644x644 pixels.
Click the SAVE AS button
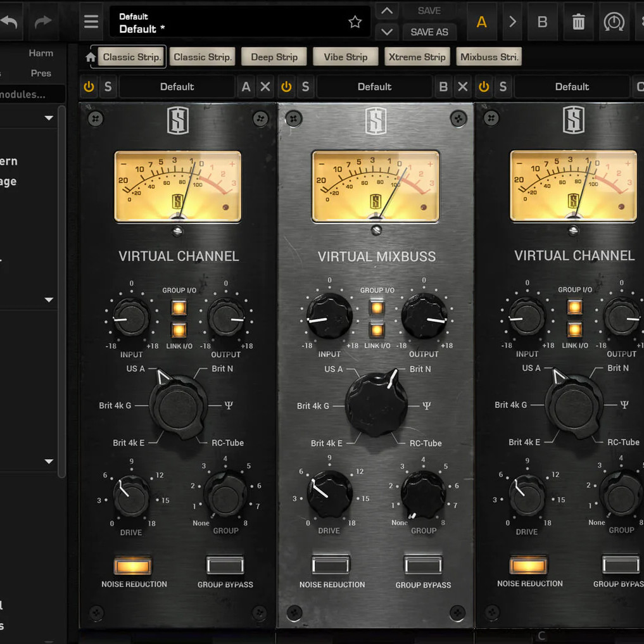point(429,32)
